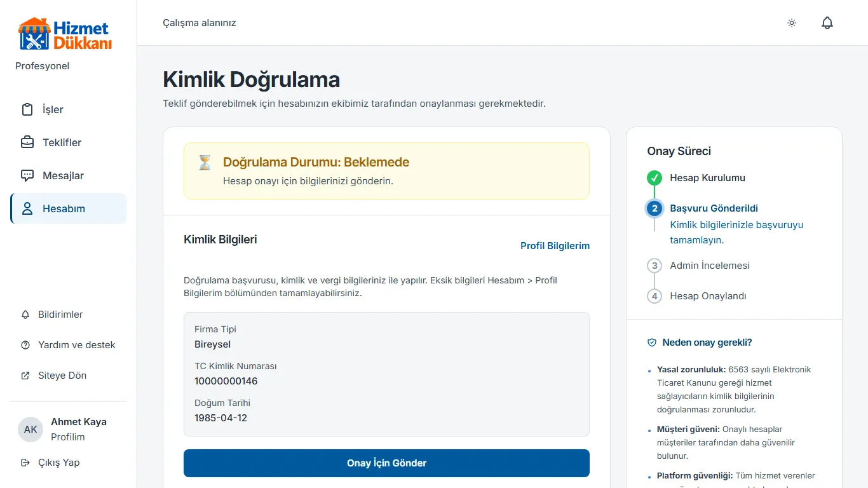Open Mesajlar from the sidebar
The image size is (868, 488).
(x=69, y=175)
